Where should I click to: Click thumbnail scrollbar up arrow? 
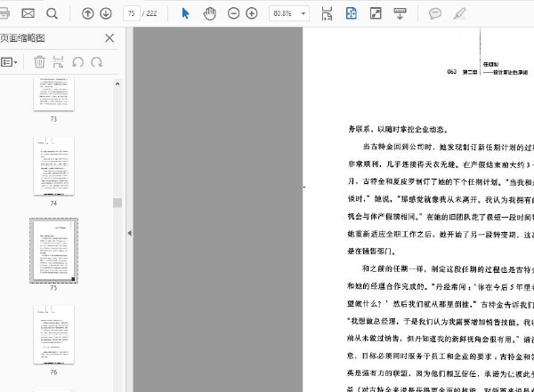tap(117, 84)
